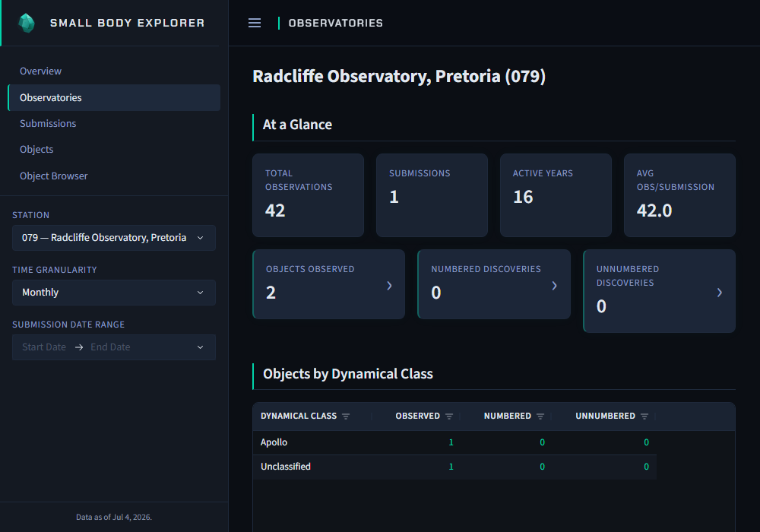
Task: Click the Small Body Explorer gem logo
Action: click(x=26, y=23)
